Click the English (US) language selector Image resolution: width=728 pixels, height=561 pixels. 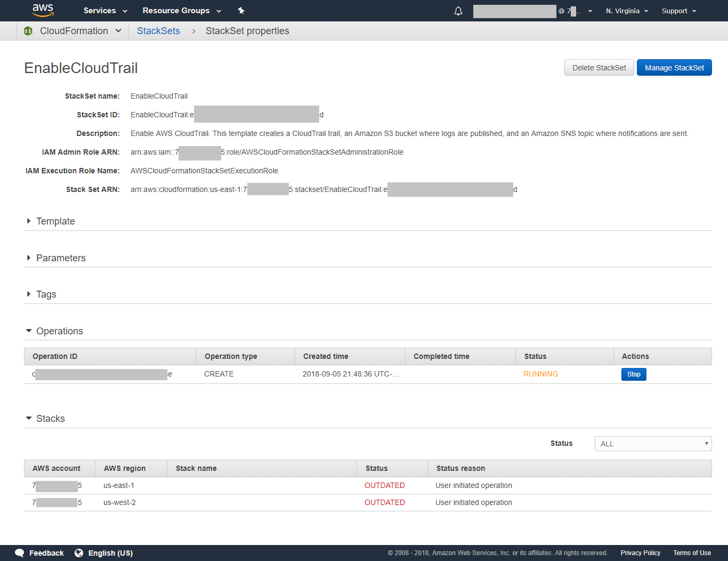[x=110, y=553]
